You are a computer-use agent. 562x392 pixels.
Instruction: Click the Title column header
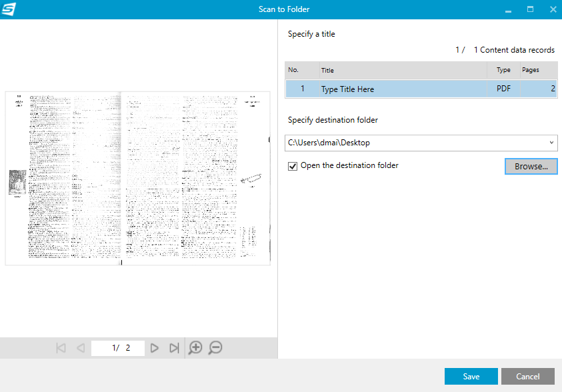(x=401, y=70)
